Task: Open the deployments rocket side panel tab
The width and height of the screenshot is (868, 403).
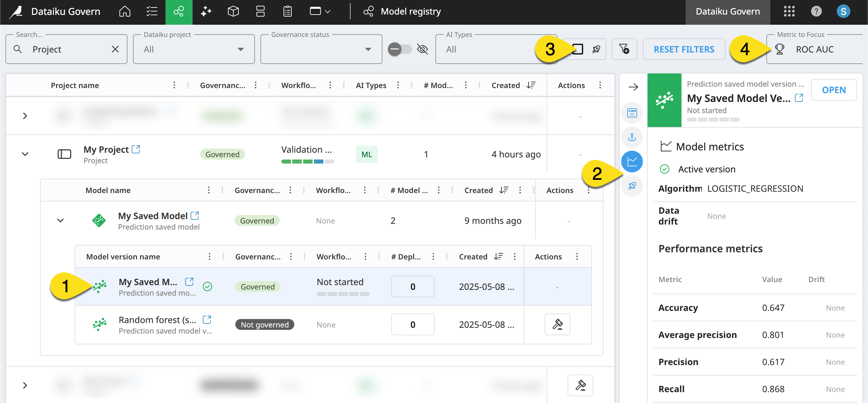Action: point(632,186)
